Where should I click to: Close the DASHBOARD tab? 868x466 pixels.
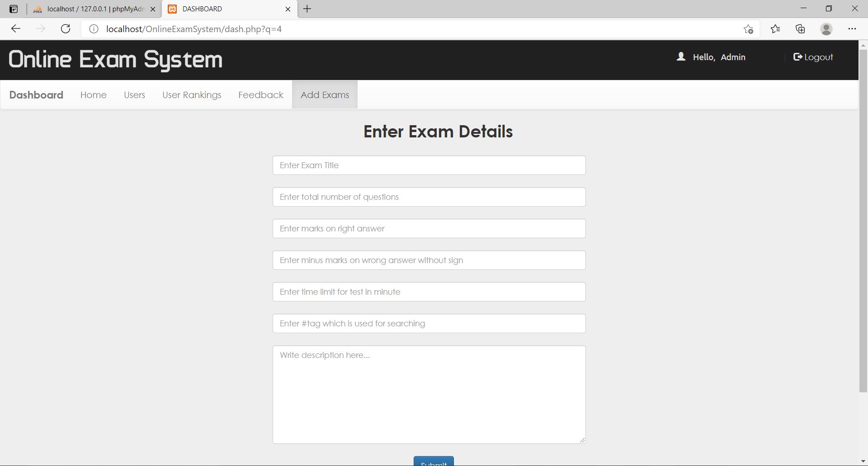(288, 9)
